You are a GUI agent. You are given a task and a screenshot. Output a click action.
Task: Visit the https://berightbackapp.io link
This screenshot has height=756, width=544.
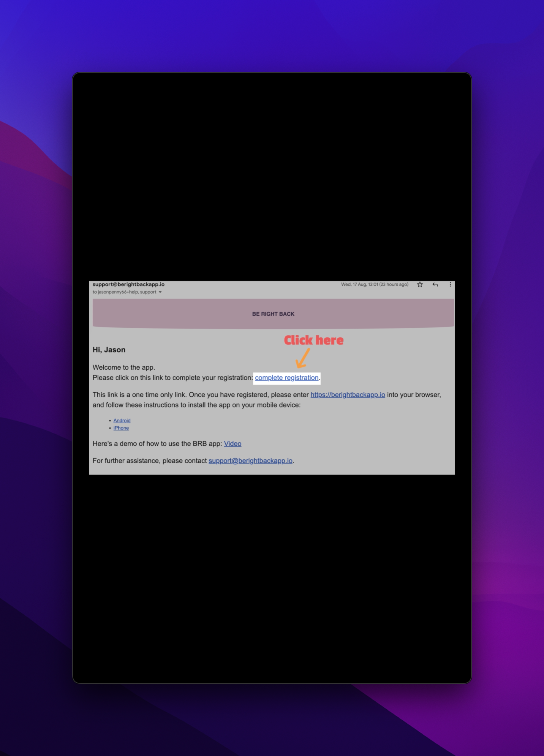(x=348, y=395)
